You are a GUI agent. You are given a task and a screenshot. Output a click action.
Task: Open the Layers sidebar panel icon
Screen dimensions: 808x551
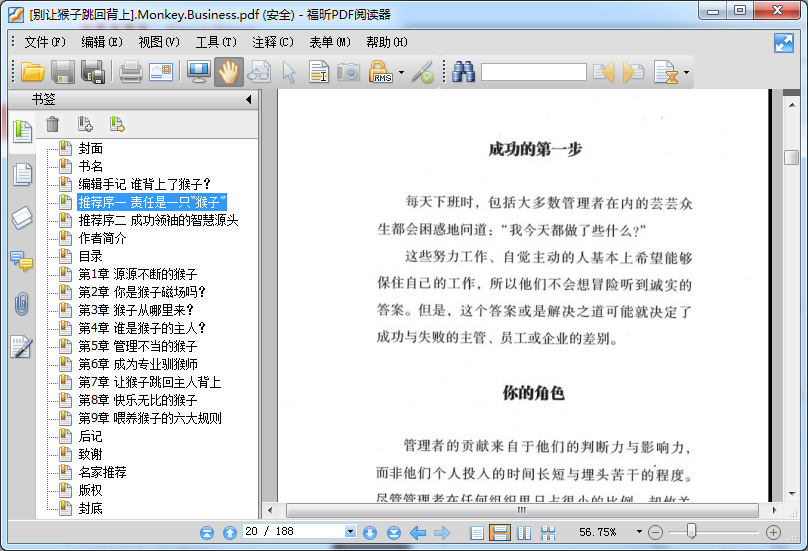pos(22,218)
